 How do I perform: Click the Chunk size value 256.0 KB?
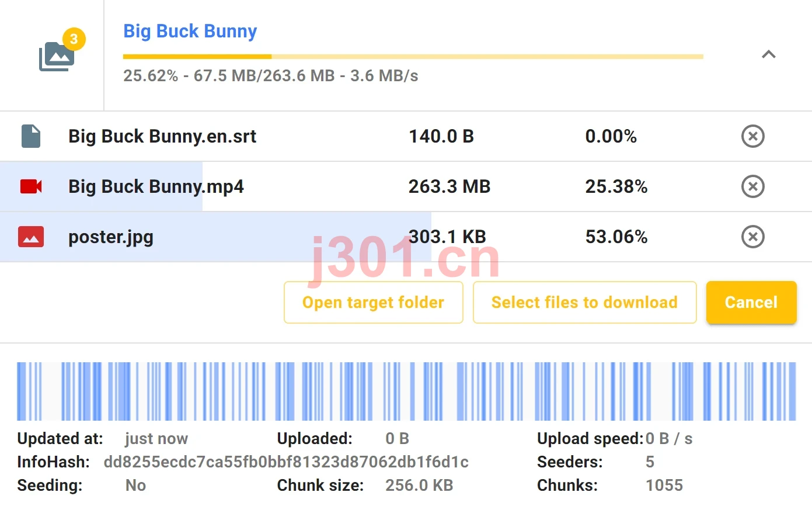[419, 486]
